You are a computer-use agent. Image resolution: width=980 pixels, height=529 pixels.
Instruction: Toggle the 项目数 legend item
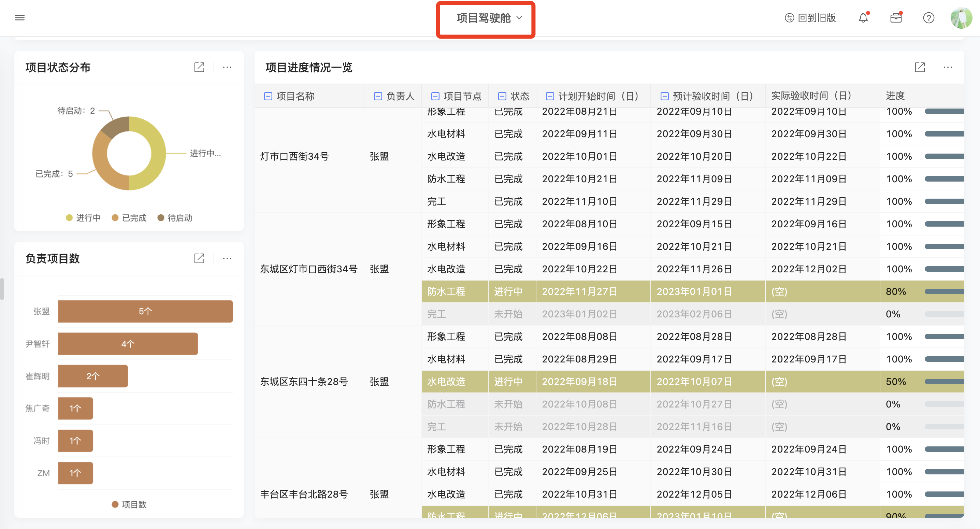point(129,504)
